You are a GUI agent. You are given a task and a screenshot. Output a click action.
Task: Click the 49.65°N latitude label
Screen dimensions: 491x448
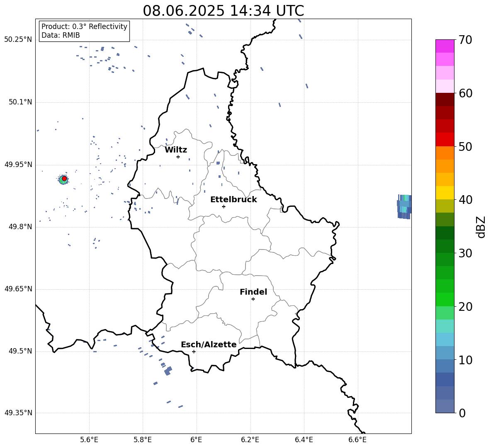point(18,289)
